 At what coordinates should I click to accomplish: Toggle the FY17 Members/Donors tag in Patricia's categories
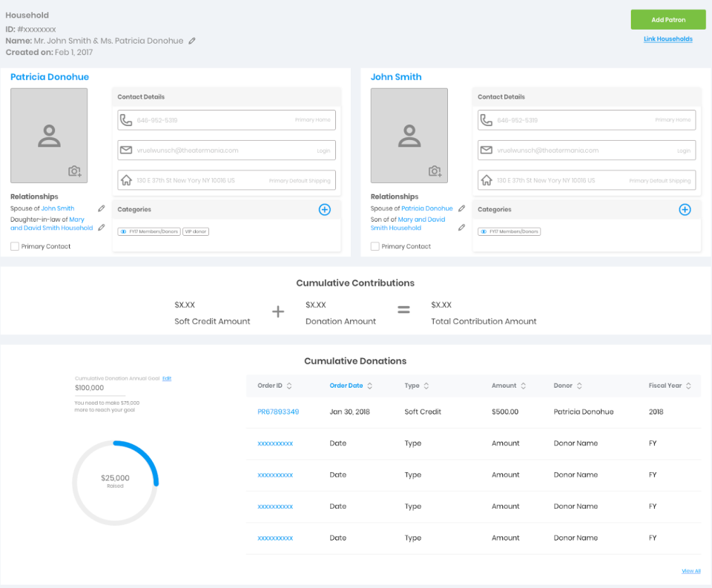tap(149, 231)
